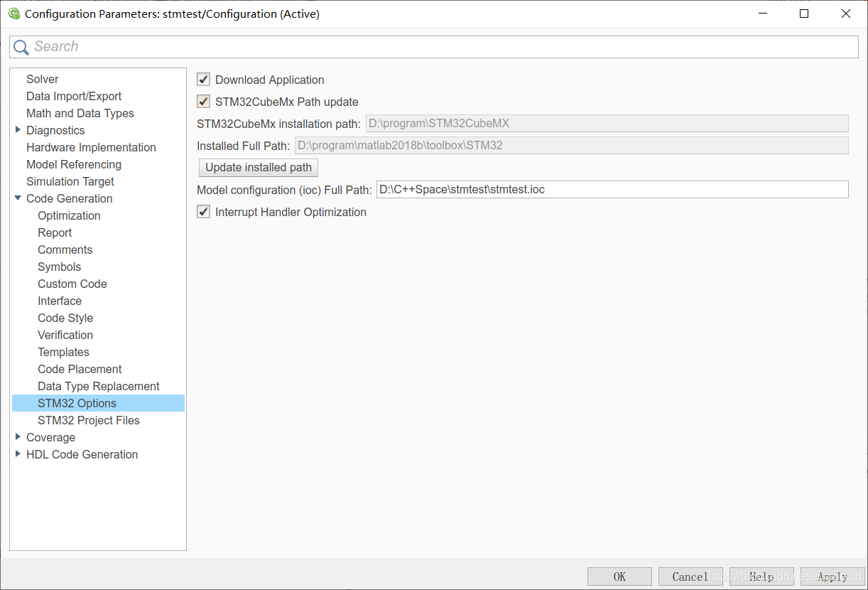Image resolution: width=868 pixels, height=590 pixels.
Task: Click the search magnifier icon
Action: tap(21, 47)
